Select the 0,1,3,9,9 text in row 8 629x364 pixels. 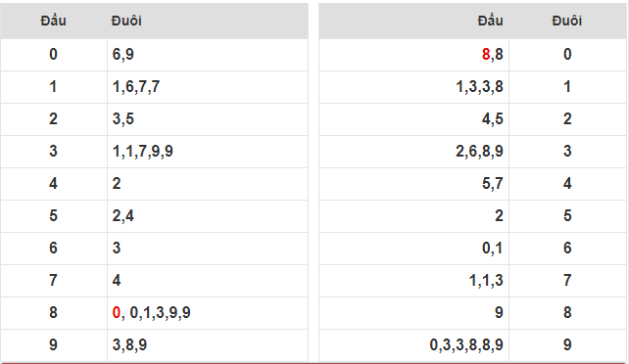(160, 312)
